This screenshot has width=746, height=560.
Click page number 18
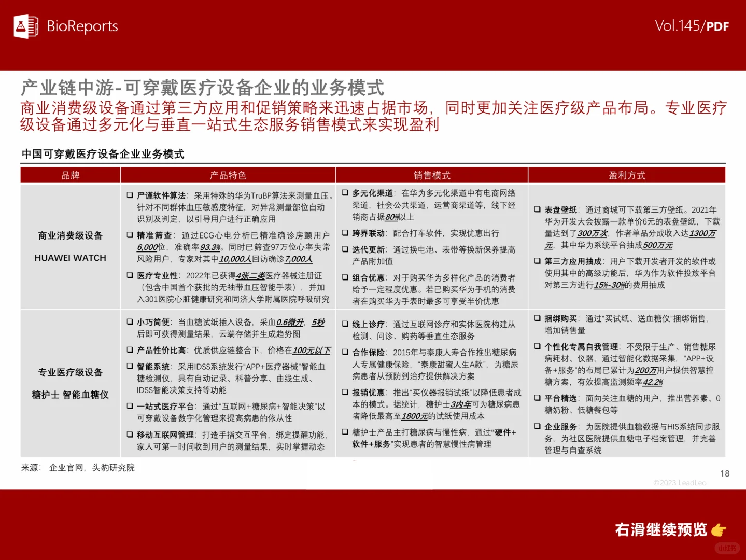click(724, 474)
